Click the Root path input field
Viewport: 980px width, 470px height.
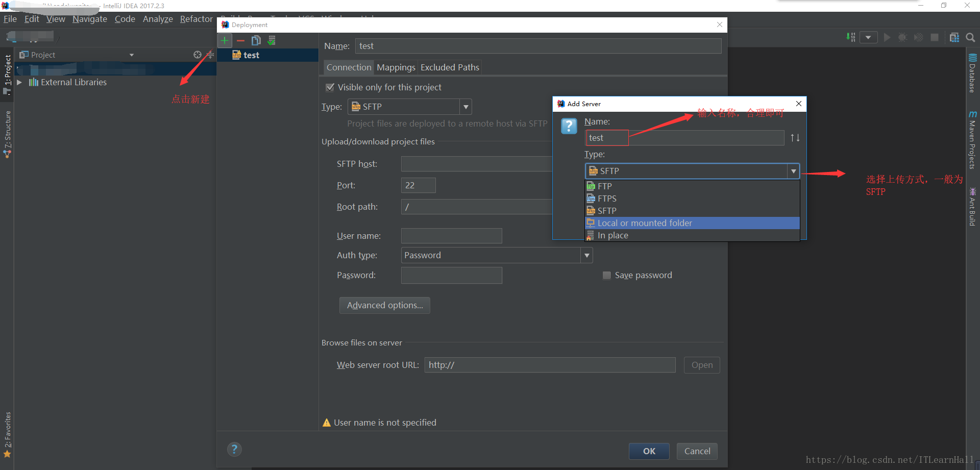477,207
